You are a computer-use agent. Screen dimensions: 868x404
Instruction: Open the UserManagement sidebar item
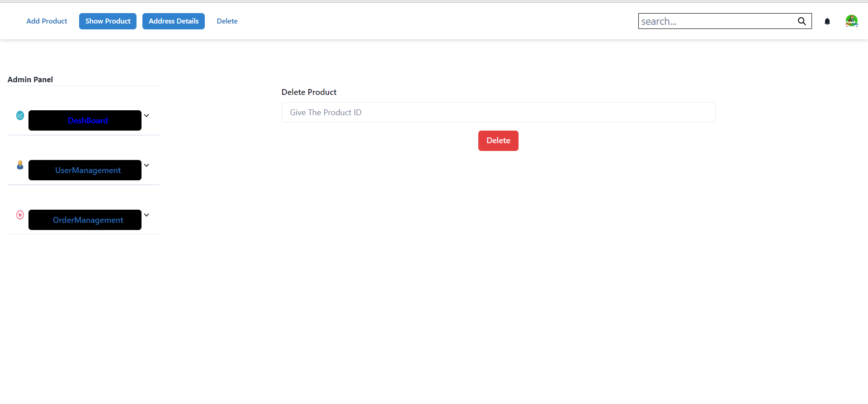[85, 170]
